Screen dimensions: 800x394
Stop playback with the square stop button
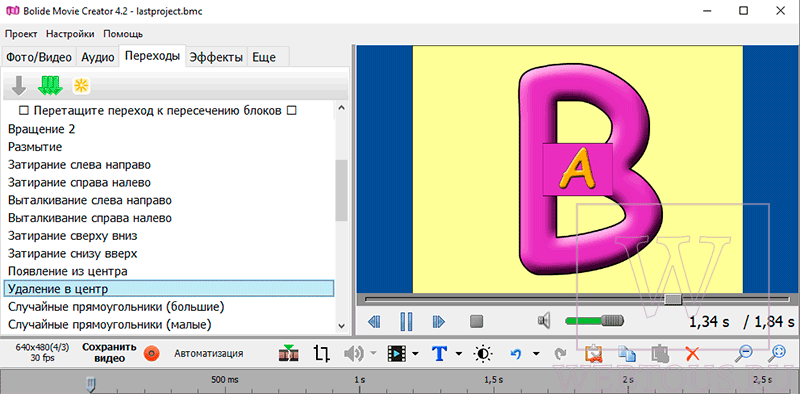coord(476,322)
